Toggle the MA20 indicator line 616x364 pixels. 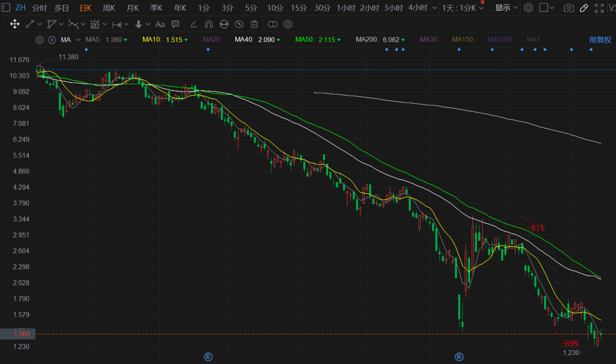click(212, 39)
